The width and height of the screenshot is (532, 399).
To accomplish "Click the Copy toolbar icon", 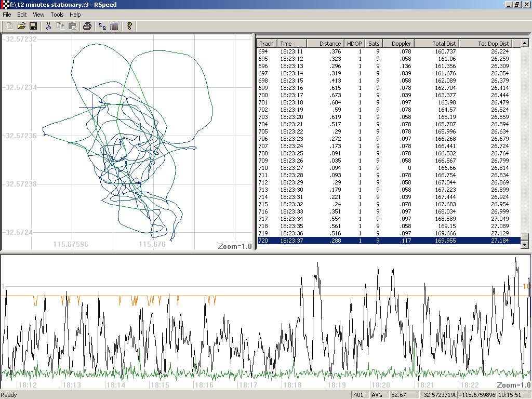I will coord(60,26).
